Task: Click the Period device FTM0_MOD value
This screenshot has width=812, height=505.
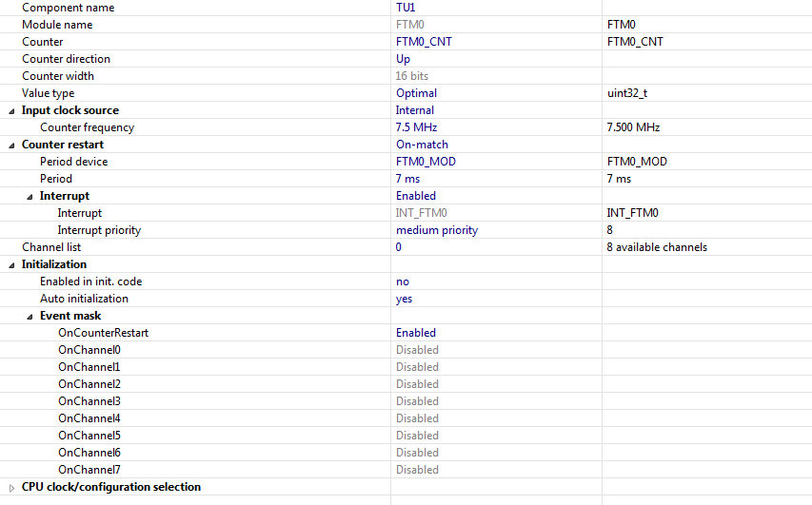Action: click(x=426, y=162)
